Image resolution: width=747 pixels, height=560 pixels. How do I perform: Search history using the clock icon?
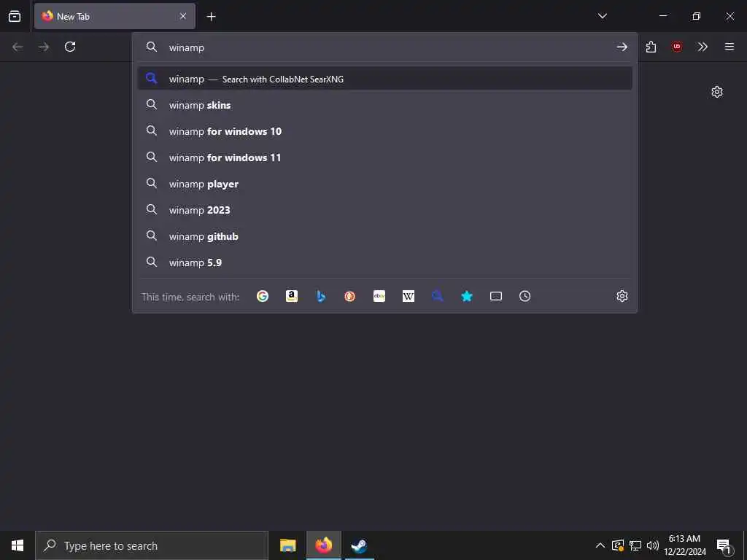click(x=525, y=296)
